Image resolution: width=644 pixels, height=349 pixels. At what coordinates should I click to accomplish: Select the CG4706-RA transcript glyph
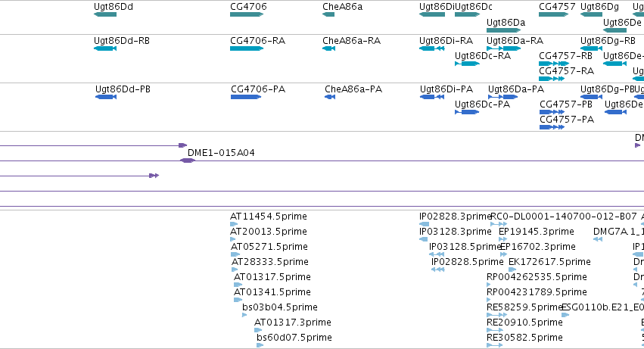247,48
